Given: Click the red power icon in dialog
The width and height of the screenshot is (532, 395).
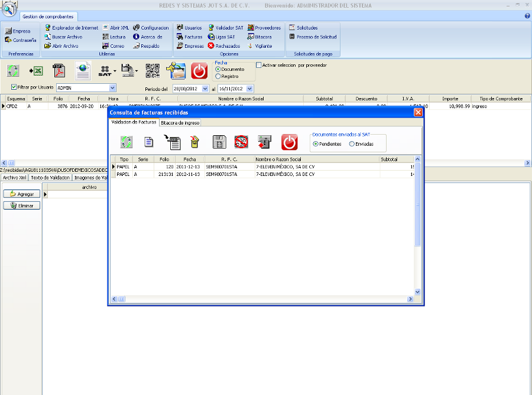Looking at the screenshot, I should 289,142.
